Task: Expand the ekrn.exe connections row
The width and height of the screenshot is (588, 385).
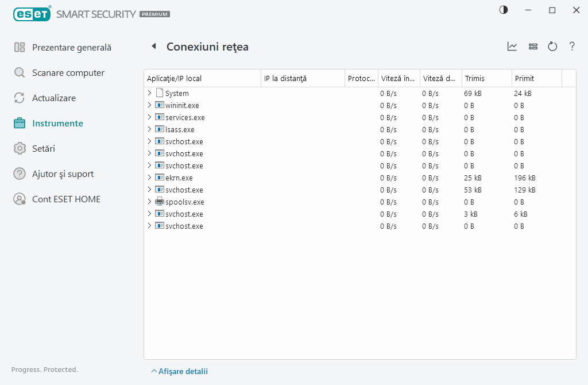Action: pos(149,178)
